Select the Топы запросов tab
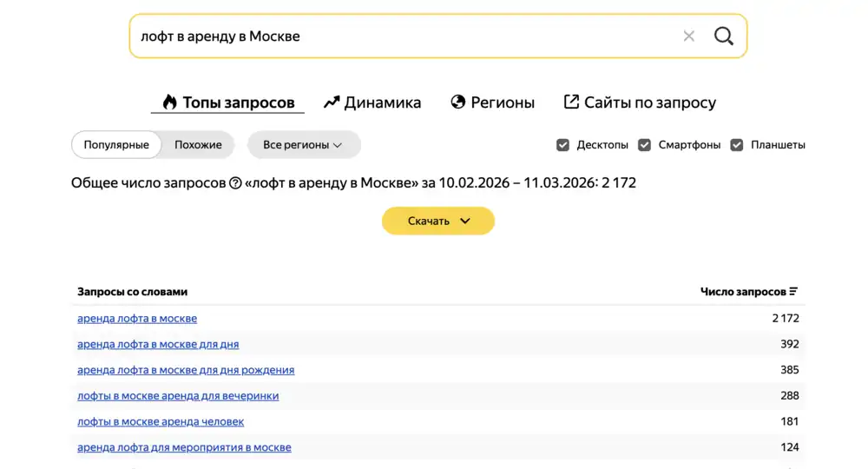868x469 pixels. coord(228,102)
